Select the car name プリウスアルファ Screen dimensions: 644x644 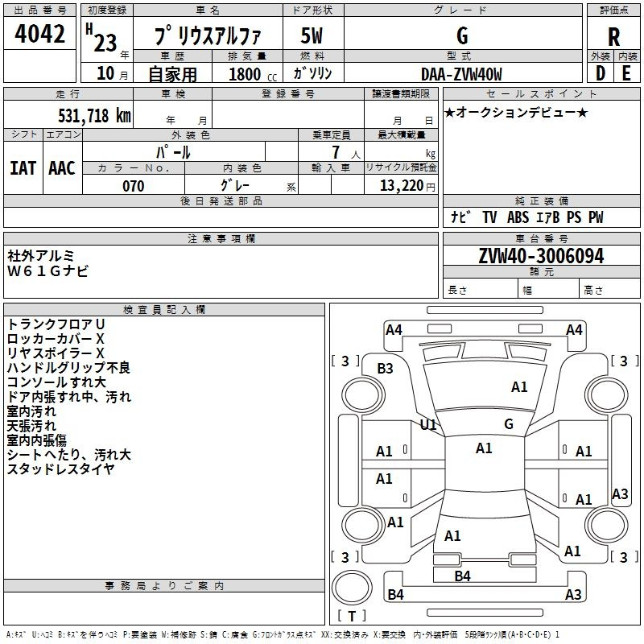click(x=208, y=36)
